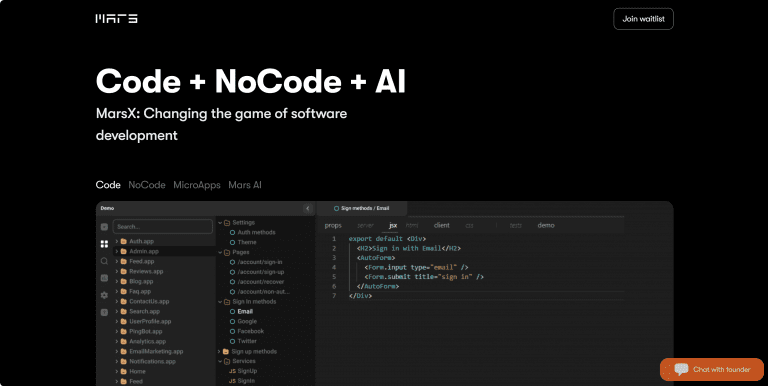
Task: Select Analytics.app in the app list
Action: pos(147,341)
